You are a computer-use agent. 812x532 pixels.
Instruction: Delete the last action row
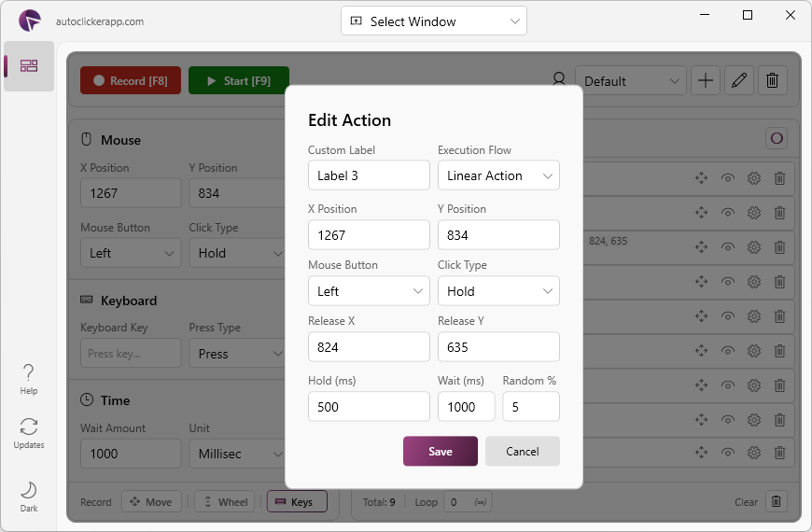(779, 453)
